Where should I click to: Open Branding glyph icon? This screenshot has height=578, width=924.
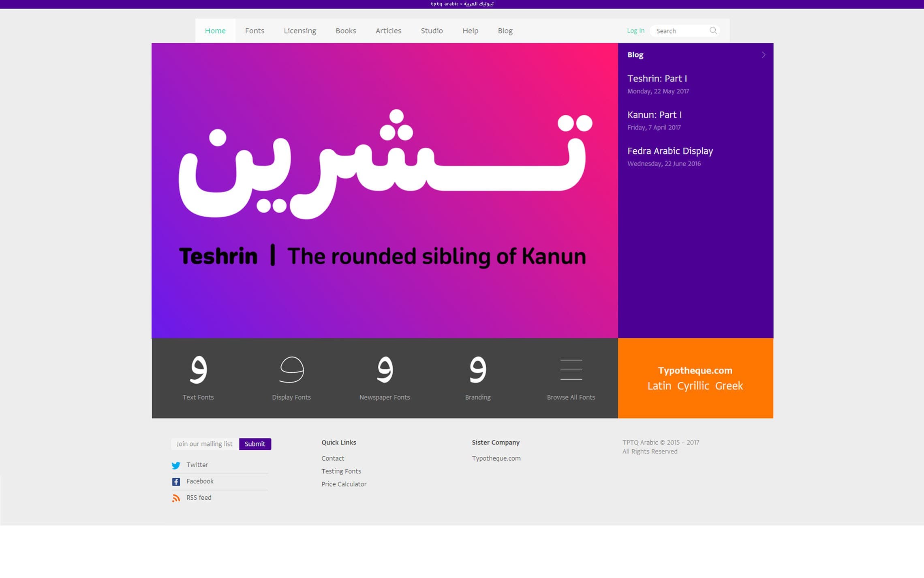(x=478, y=369)
